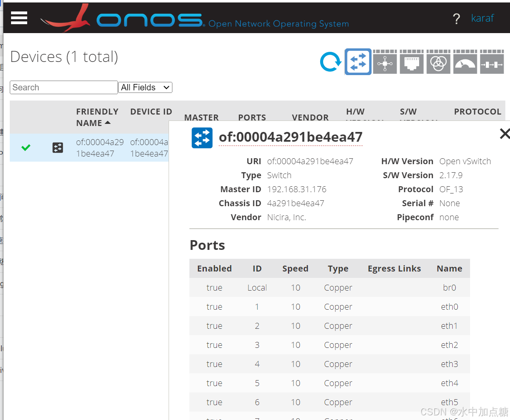Click the ONOS logo link
The width and height of the screenshot is (510, 420).
[149, 18]
